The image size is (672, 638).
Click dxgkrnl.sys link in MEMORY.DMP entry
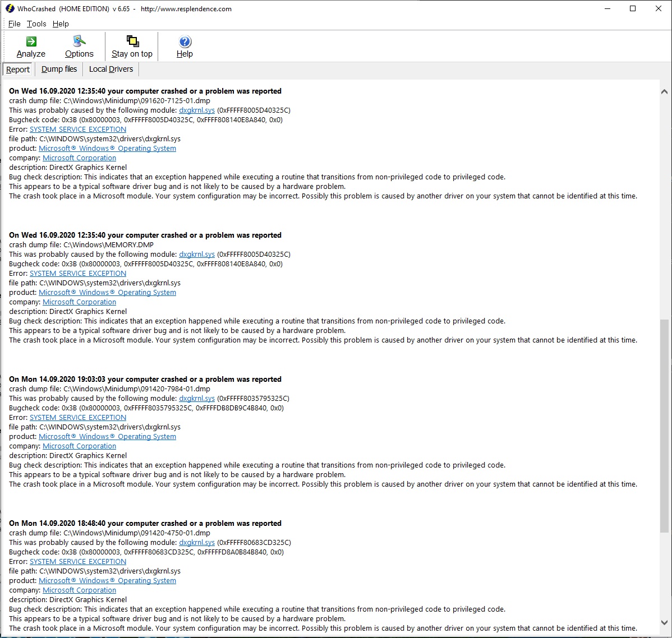[x=197, y=254]
